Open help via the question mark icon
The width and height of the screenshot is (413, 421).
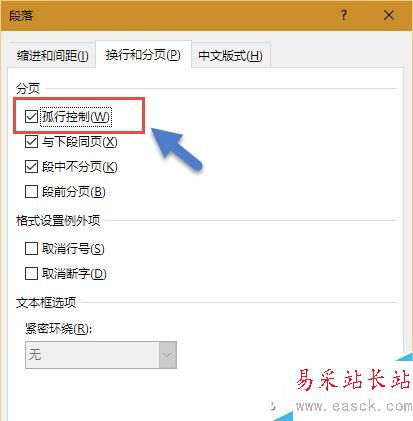pyautogui.click(x=344, y=15)
